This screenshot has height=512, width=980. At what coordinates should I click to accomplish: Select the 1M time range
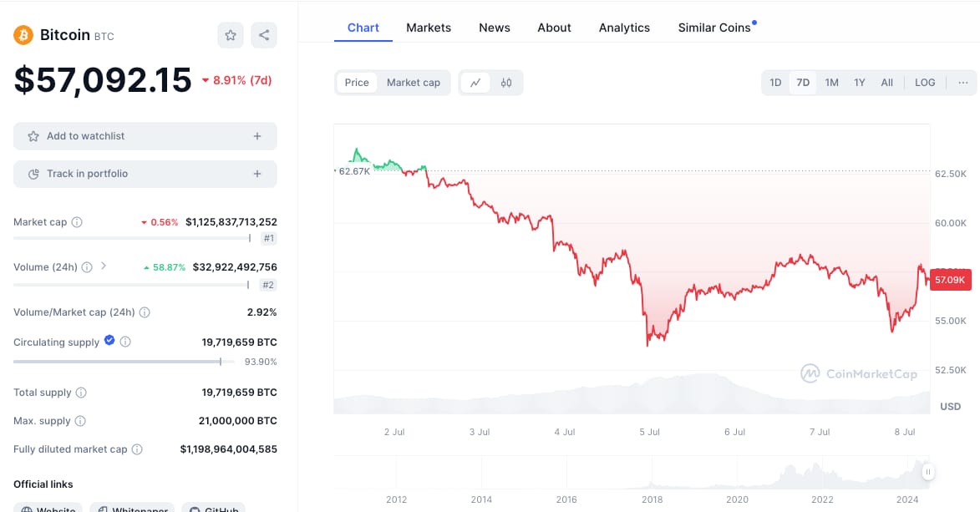pyautogui.click(x=831, y=83)
